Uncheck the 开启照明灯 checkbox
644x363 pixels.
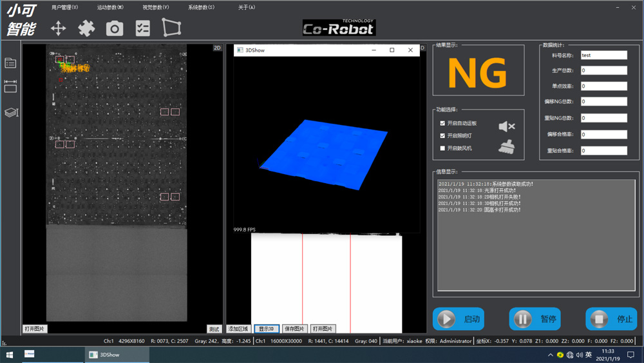[442, 136]
